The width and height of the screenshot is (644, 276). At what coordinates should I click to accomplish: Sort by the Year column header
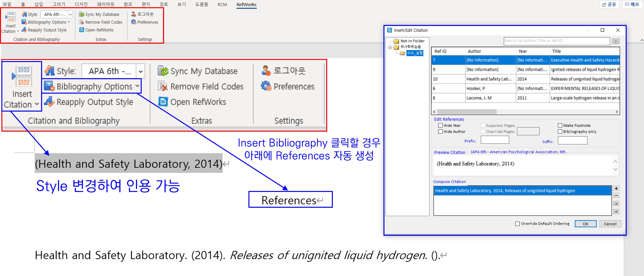coord(533,51)
